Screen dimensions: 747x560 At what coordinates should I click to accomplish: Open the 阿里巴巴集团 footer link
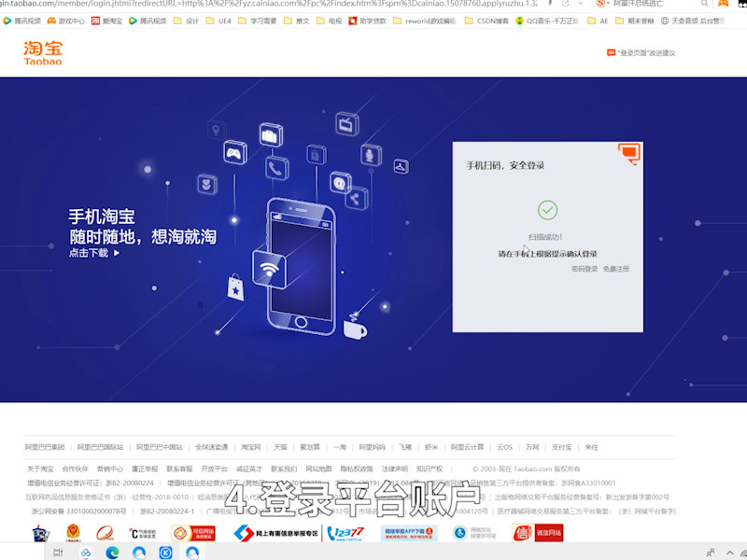[x=45, y=447]
